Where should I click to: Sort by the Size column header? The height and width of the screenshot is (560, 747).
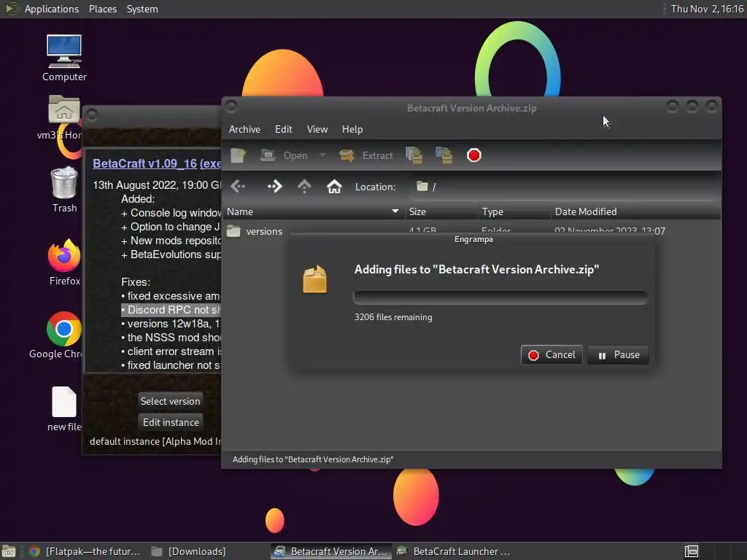coord(441,211)
